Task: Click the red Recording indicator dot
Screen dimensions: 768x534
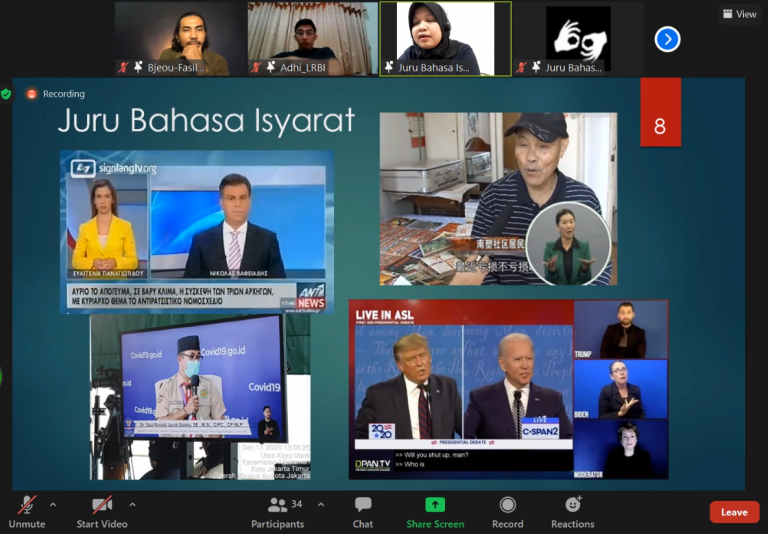Action: 31,94
